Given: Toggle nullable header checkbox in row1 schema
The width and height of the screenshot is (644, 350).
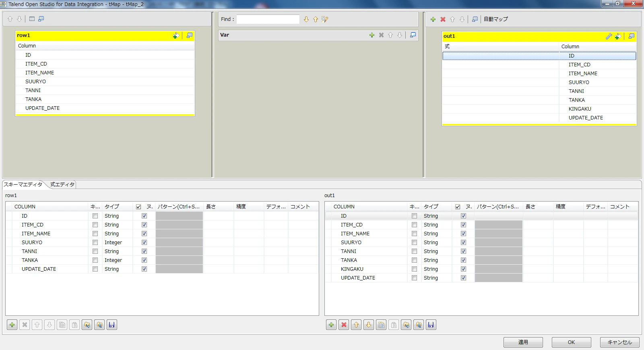Looking at the screenshot, I should 138,207.
